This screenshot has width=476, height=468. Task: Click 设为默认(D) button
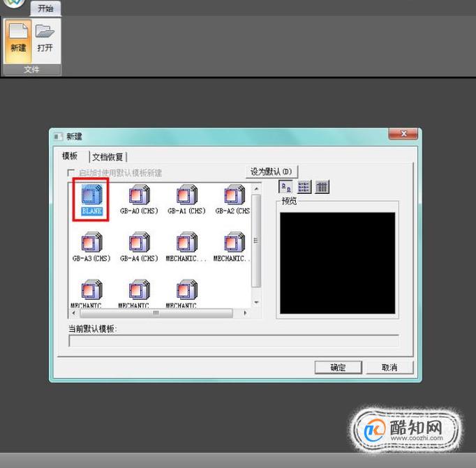point(272,172)
